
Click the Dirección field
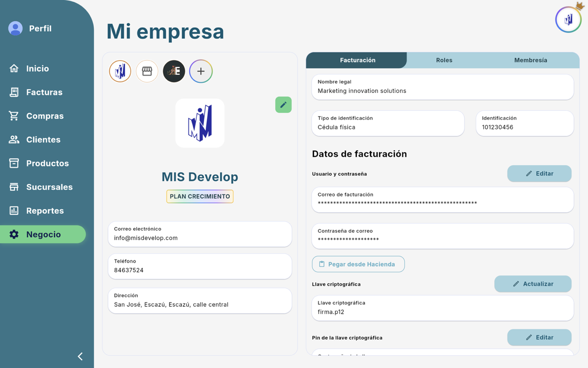[200, 300]
